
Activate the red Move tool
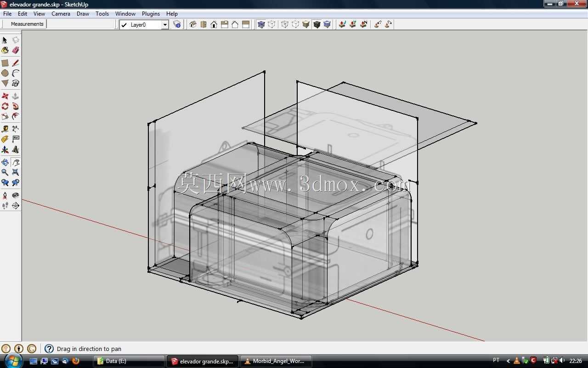click(x=5, y=96)
